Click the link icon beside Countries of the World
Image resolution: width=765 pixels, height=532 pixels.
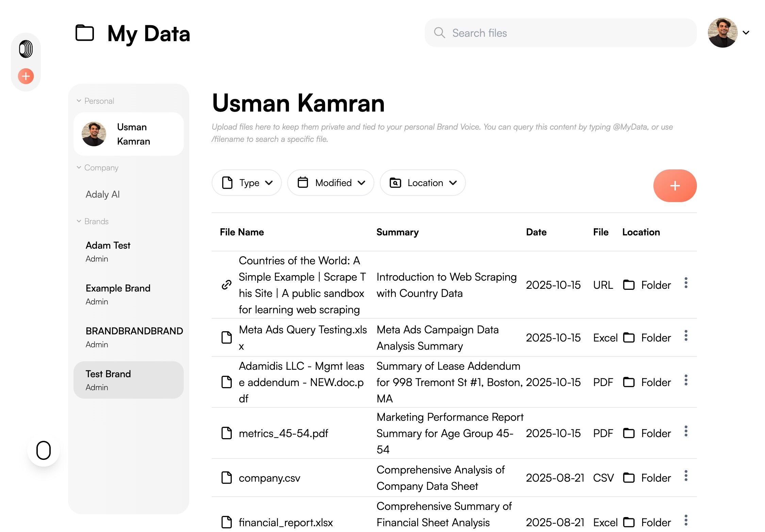tap(227, 285)
